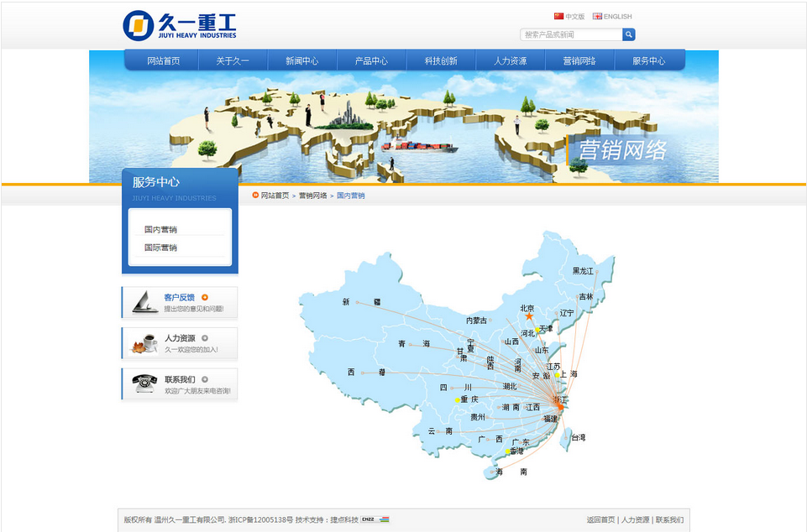Viewport: 807px width, 532px height.
Task: Click the orange arrow beside 客户反馈
Action: pos(205,297)
